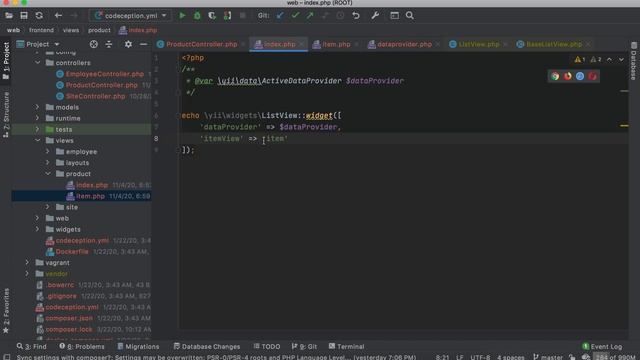Collapse the views folder
The width and height of the screenshot is (640, 360).
38,140
